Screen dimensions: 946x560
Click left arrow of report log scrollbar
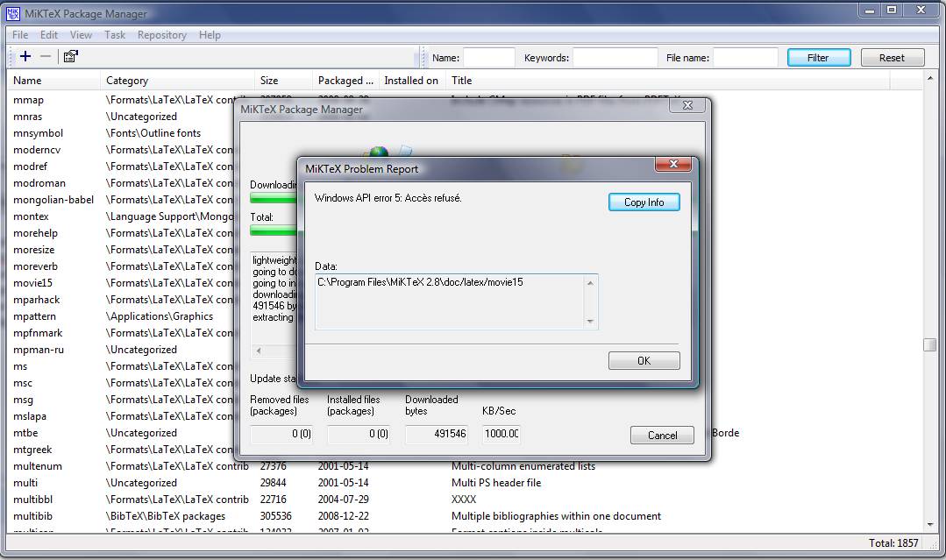[x=259, y=351]
